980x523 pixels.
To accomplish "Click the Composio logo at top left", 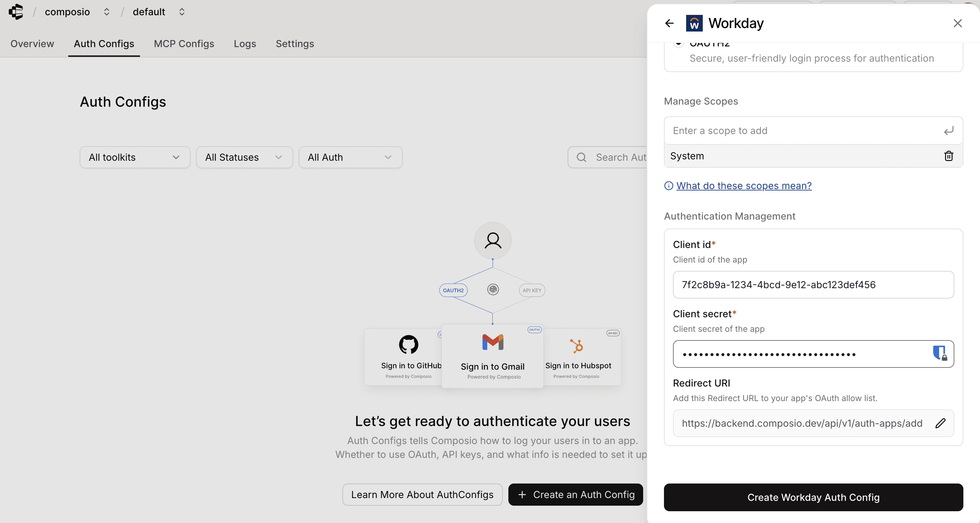I will tap(16, 12).
